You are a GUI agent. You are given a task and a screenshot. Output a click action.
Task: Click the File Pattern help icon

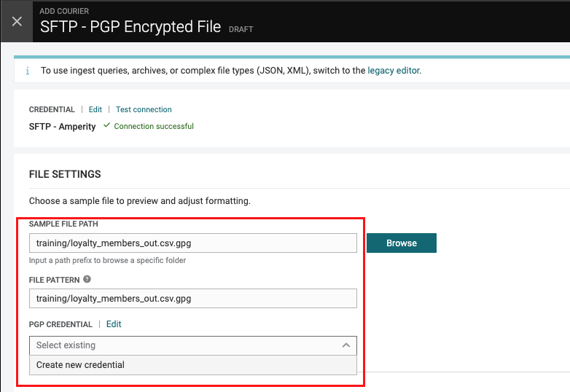coord(87,279)
